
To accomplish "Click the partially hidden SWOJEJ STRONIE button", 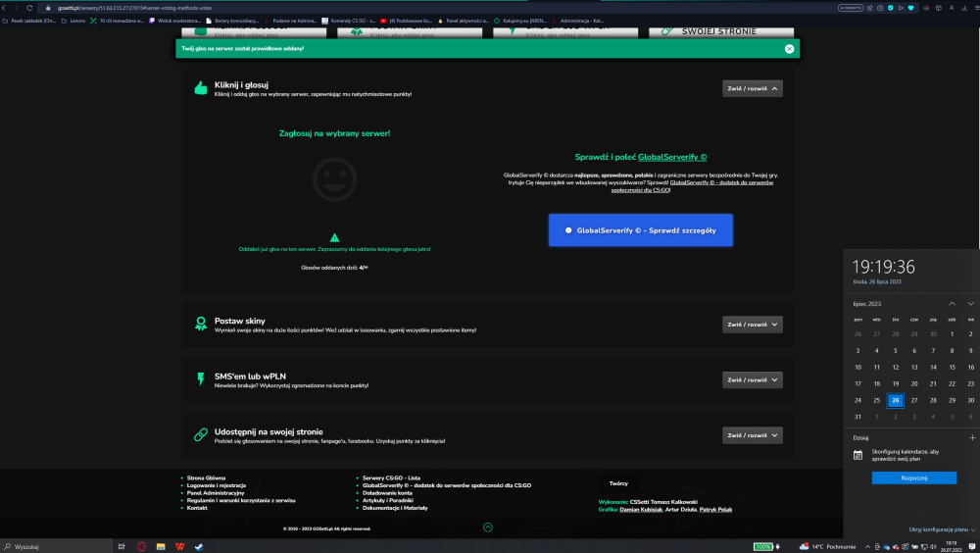I will tap(721, 32).
